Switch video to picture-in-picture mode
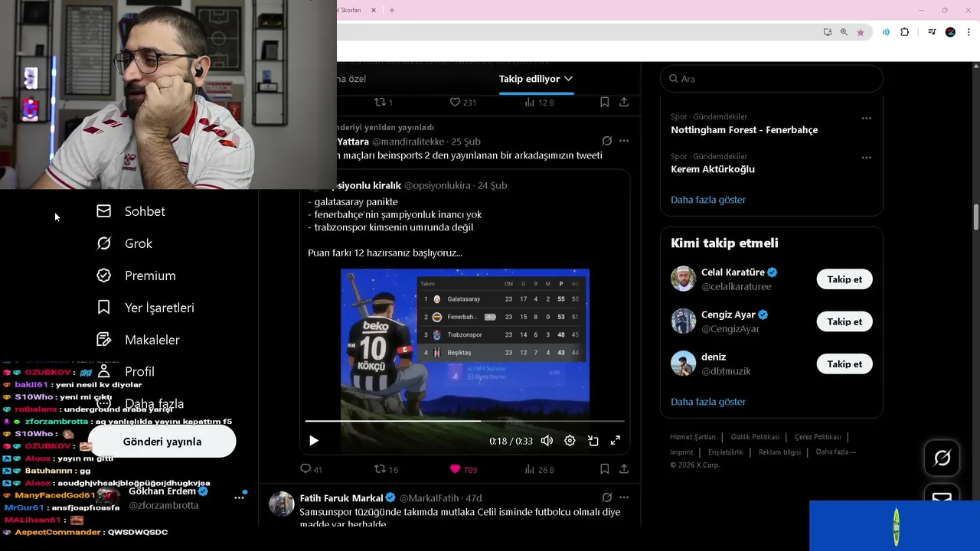The height and width of the screenshot is (551, 980). [593, 441]
